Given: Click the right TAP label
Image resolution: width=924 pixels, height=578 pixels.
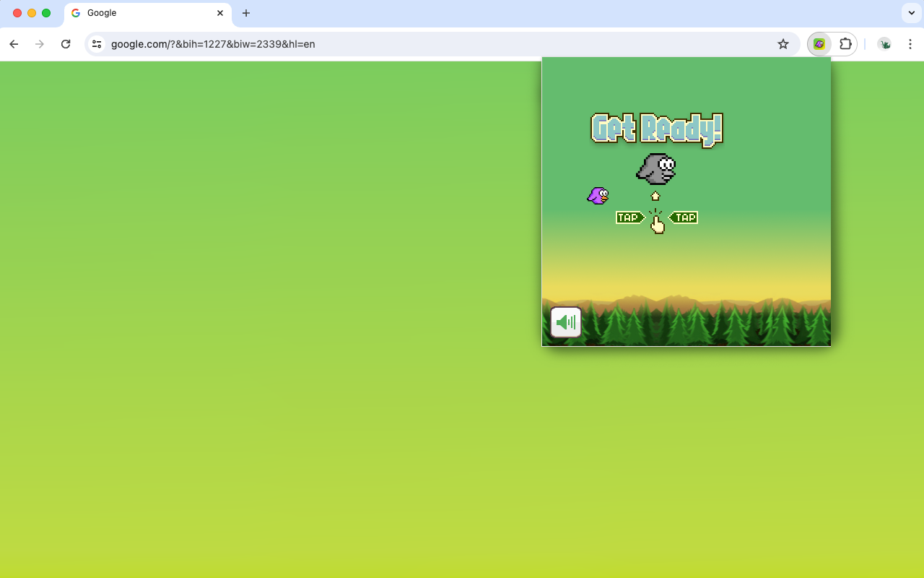Looking at the screenshot, I should point(684,217).
